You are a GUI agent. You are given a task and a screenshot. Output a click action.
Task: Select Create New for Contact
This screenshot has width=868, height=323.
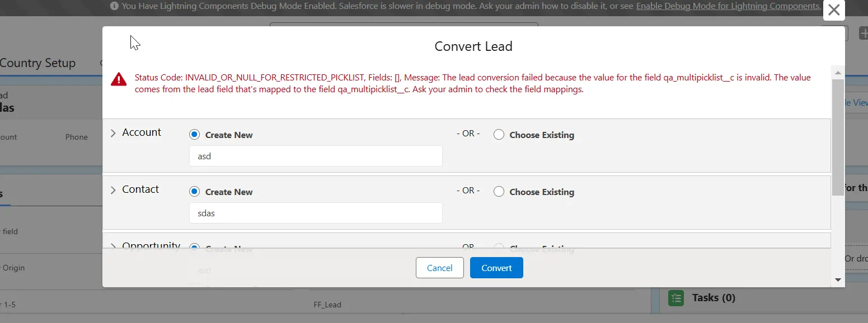pyautogui.click(x=194, y=192)
